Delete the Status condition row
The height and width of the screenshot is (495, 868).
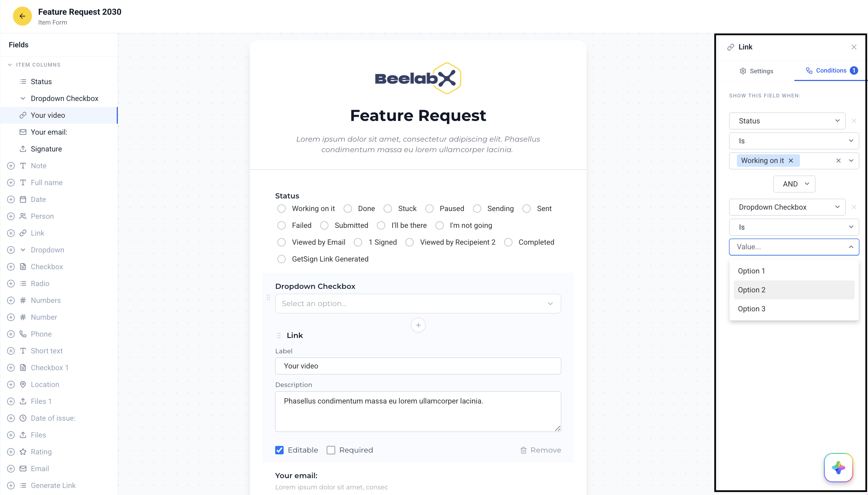pyautogui.click(x=854, y=121)
